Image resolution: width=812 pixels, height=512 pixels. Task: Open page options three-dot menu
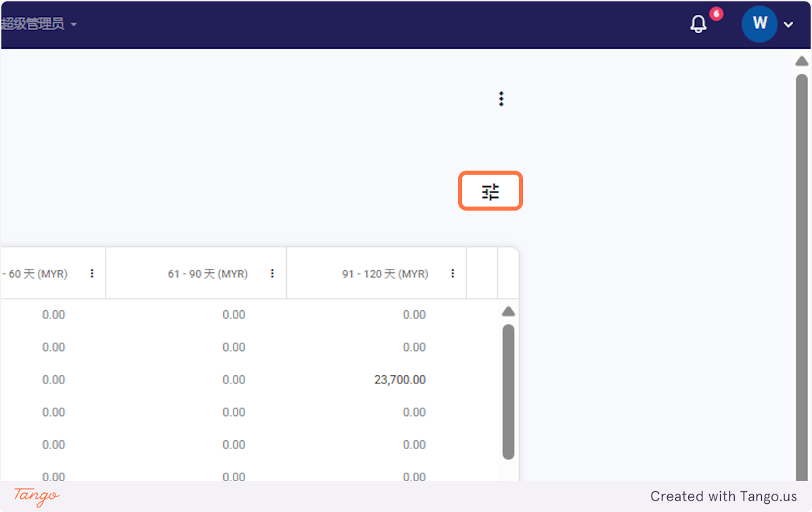[501, 99]
